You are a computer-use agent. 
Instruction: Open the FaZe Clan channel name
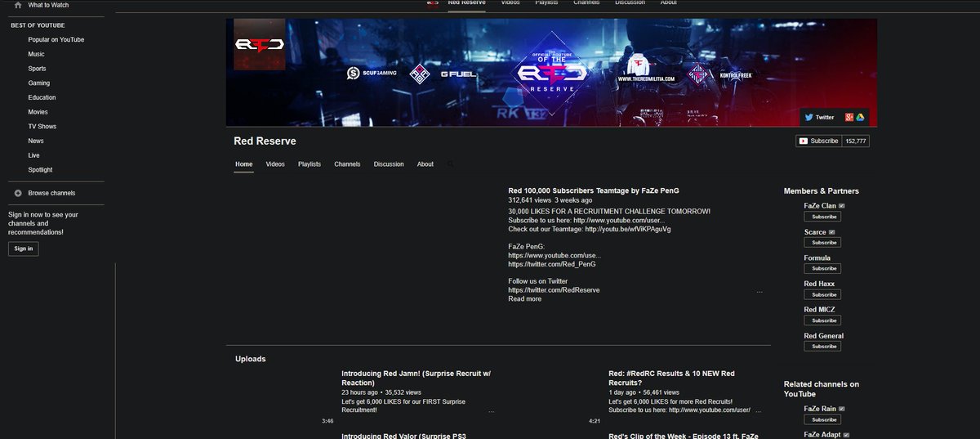tap(820, 206)
